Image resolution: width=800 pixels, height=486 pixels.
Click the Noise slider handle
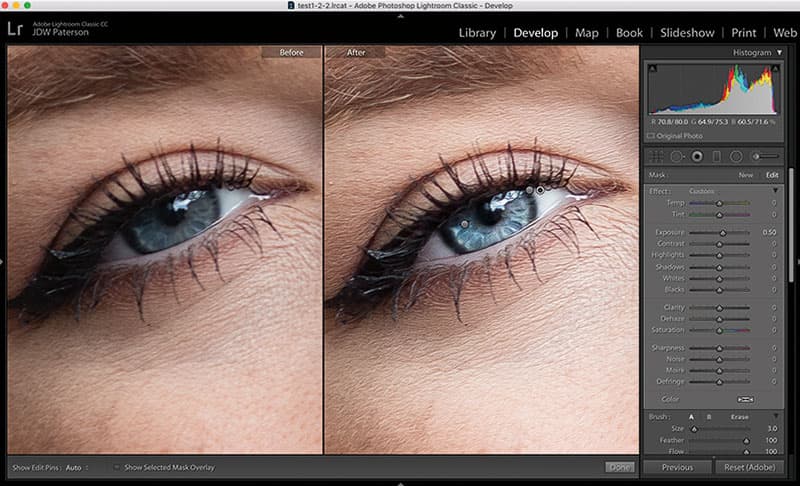pos(719,359)
